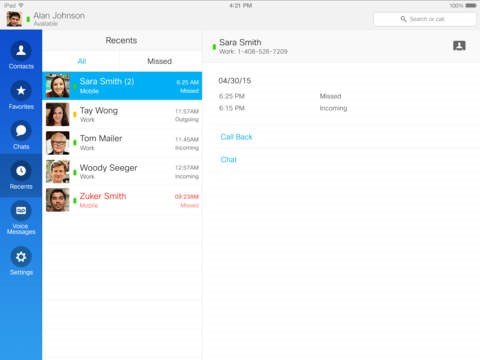This screenshot has height=360, width=480.
Task: Click the Chat link
Action: [228, 160]
